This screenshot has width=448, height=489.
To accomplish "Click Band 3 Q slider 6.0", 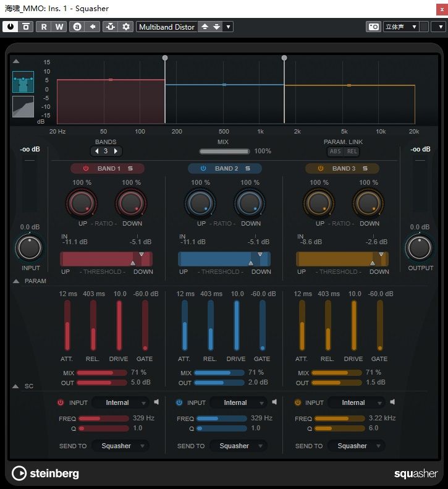I will click(339, 428).
